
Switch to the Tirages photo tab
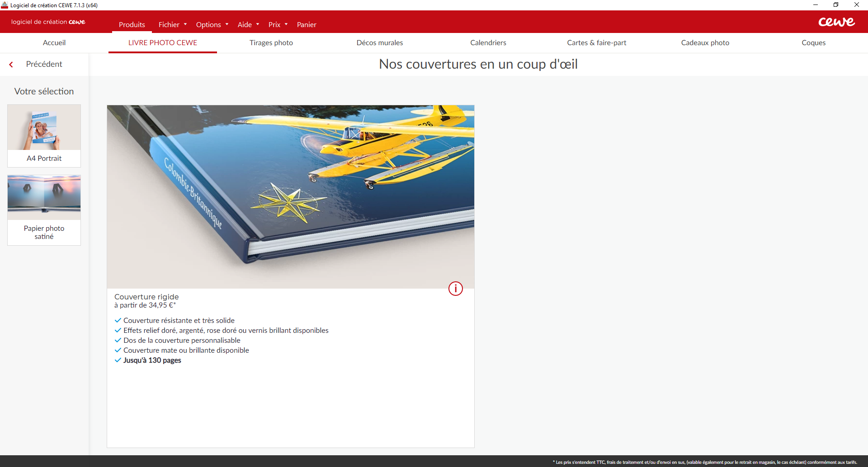[x=271, y=42]
